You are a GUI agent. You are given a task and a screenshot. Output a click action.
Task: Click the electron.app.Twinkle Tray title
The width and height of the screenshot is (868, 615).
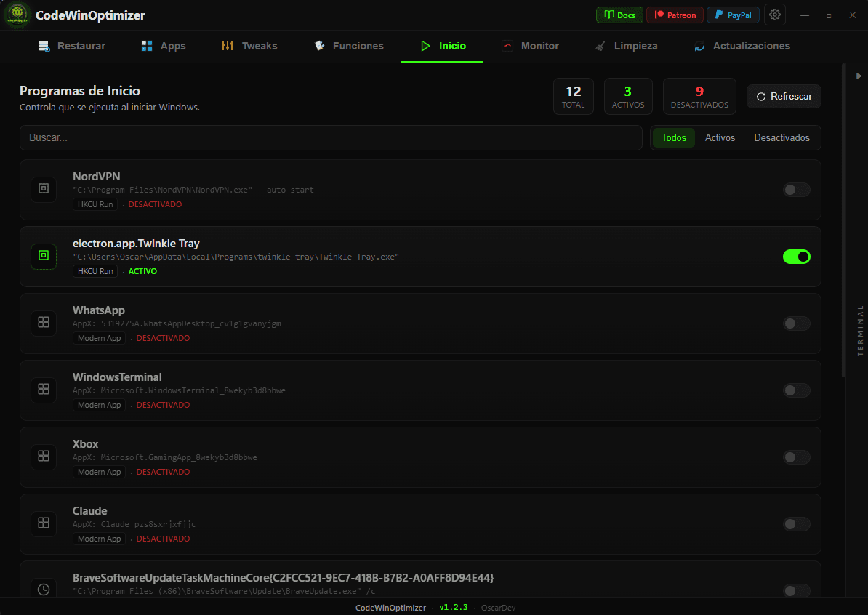click(x=136, y=244)
